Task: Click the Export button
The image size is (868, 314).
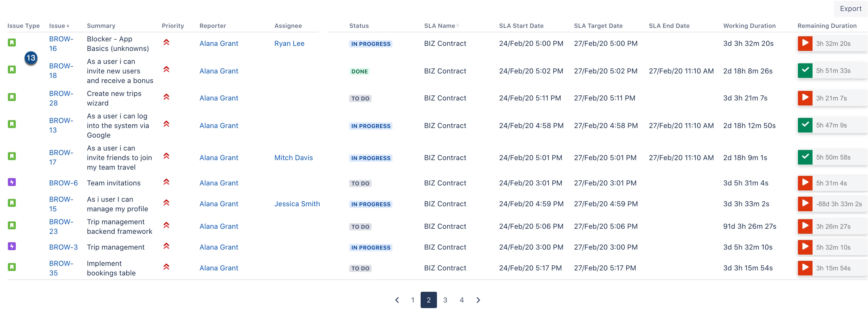Action: [x=851, y=9]
